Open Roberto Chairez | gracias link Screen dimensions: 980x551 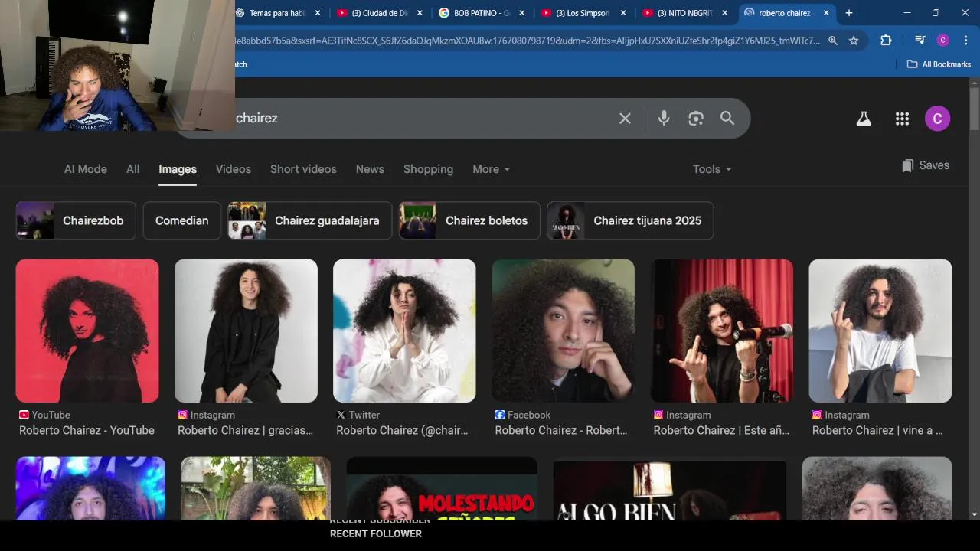(246, 430)
